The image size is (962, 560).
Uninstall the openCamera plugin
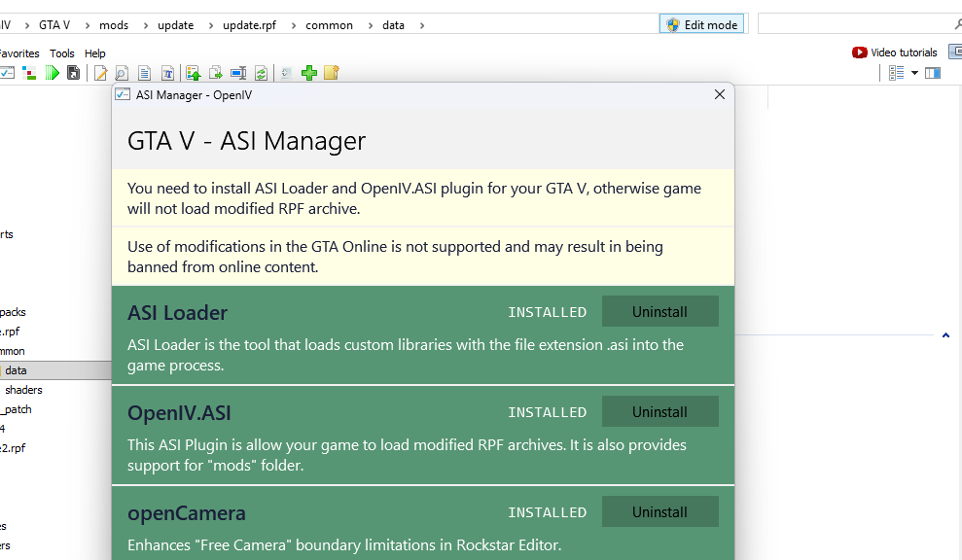(x=660, y=511)
